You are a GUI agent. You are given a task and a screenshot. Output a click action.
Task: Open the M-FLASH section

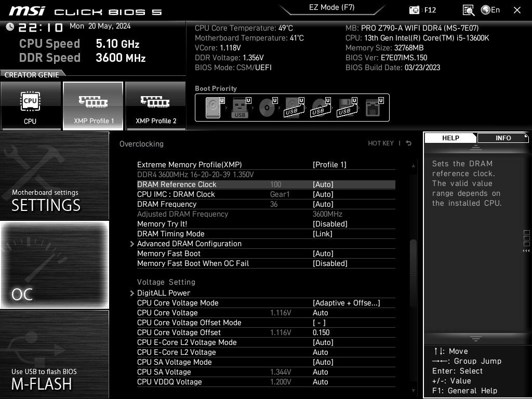pos(54,354)
